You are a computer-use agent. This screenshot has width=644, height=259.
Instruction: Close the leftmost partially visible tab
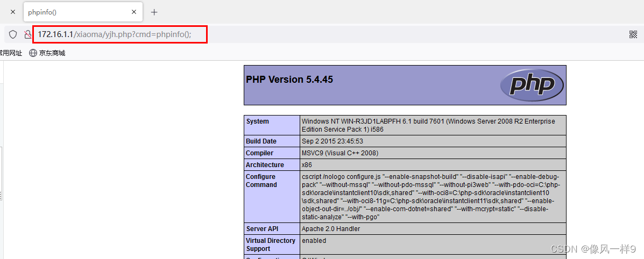point(13,12)
